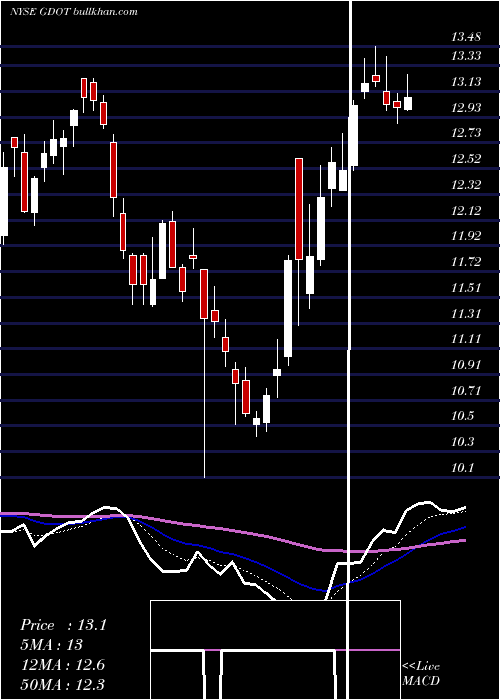Click the Price : 13.1 readout
Image resolution: width=500 pixels, height=700 pixels.
(63, 625)
